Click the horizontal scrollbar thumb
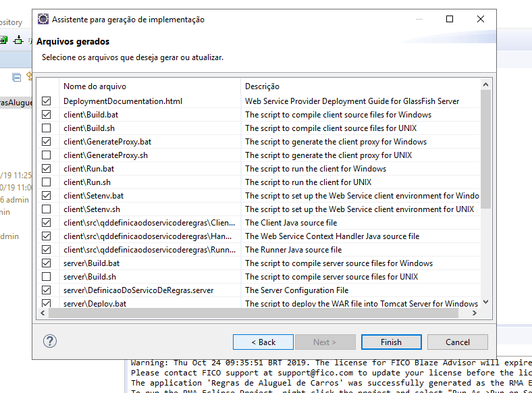 (x=253, y=313)
